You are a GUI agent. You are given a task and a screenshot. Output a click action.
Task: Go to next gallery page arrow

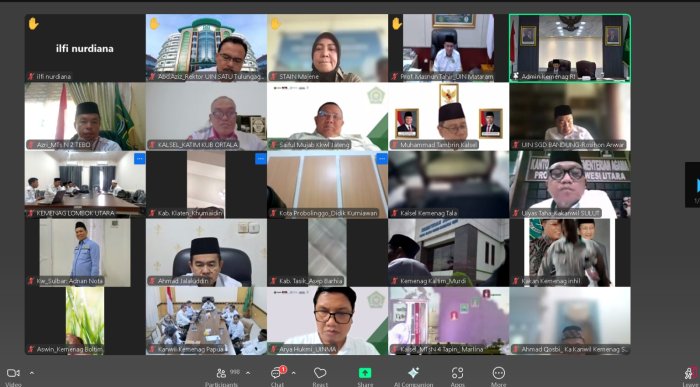[693, 185]
